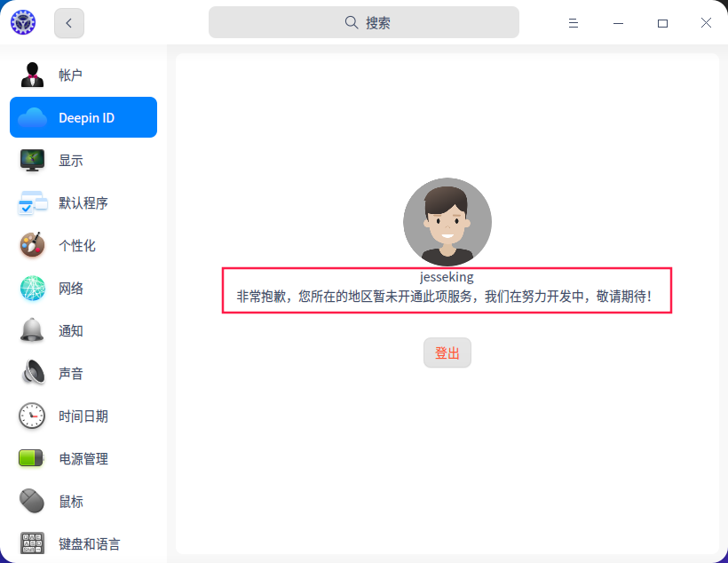The height and width of the screenshot is (563, 728).
Task: Open the 显示 display settings
Action: coord(83,160)
